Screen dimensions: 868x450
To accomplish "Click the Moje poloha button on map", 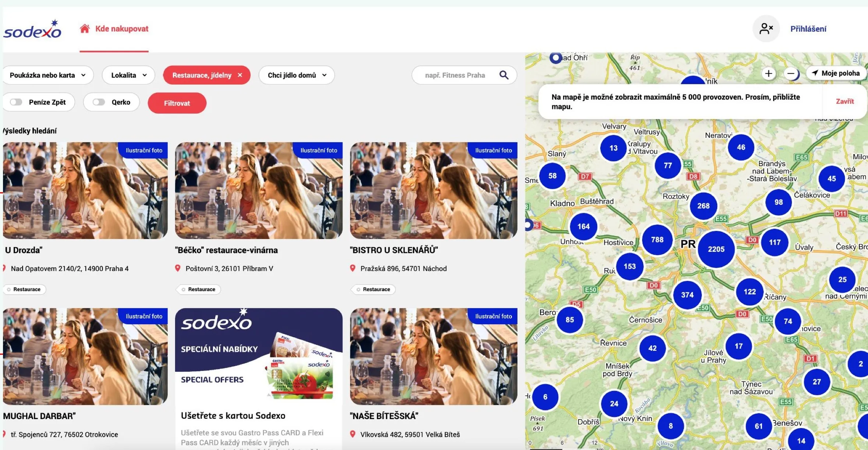I will click(835, 73).
